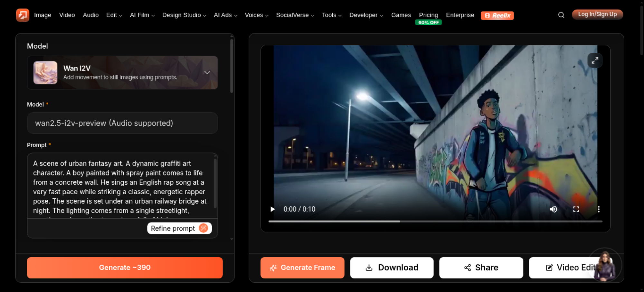
Task: Expand the Edit menu
Action: [114, 15]
